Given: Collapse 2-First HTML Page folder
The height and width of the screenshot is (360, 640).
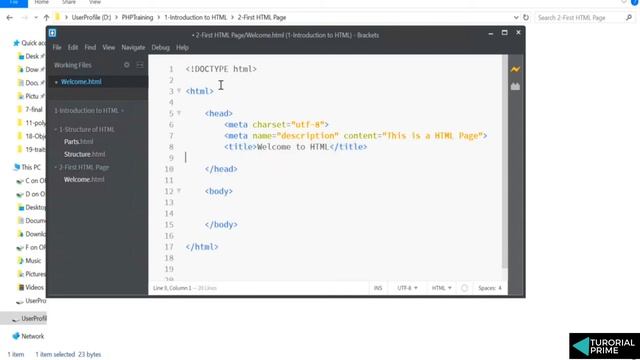Looking at the screenshot, I should pyautogui.click(x=56, y=167).
